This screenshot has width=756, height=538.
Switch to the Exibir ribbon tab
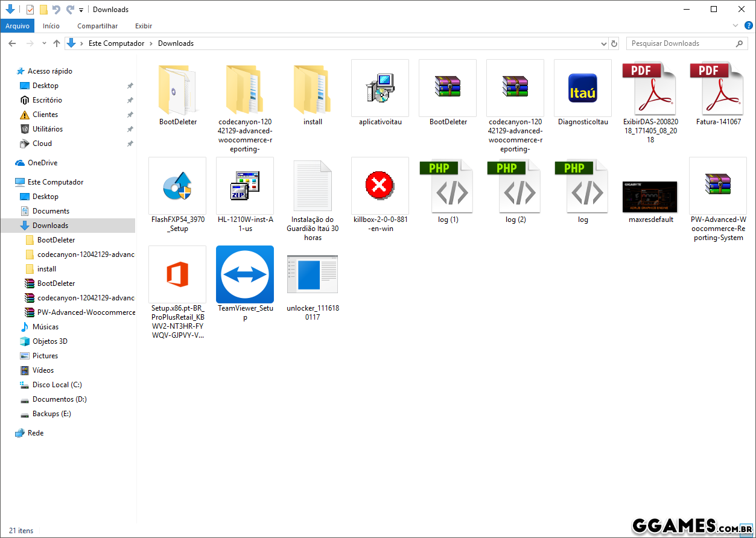click(x=144, y=26)
